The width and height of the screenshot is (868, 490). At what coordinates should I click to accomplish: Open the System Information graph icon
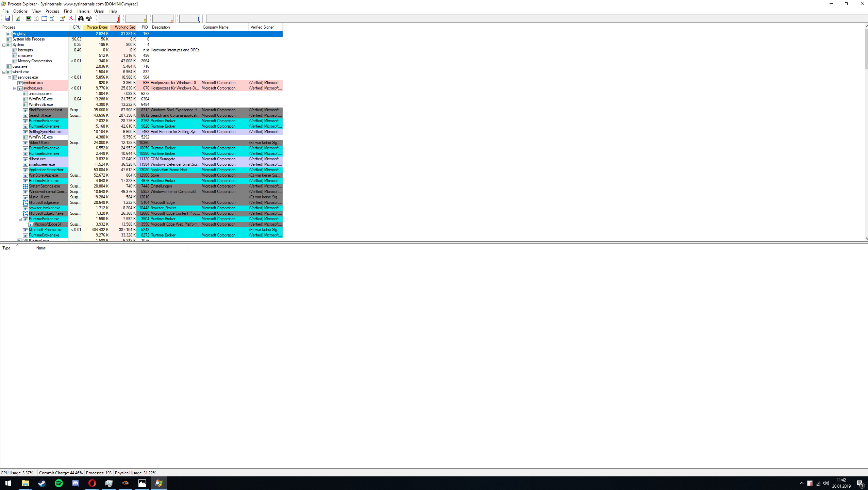coord(29,18)
